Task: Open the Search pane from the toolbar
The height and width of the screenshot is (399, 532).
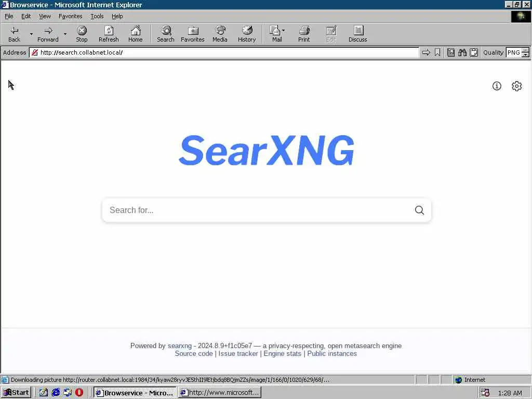Action: pos(166,34)
